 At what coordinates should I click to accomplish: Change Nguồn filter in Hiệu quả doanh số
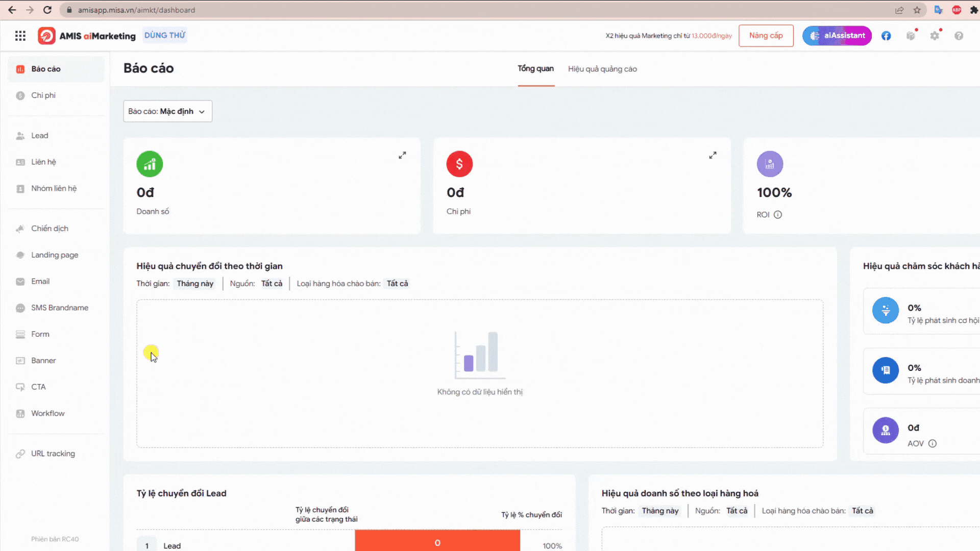click(737, 511)
